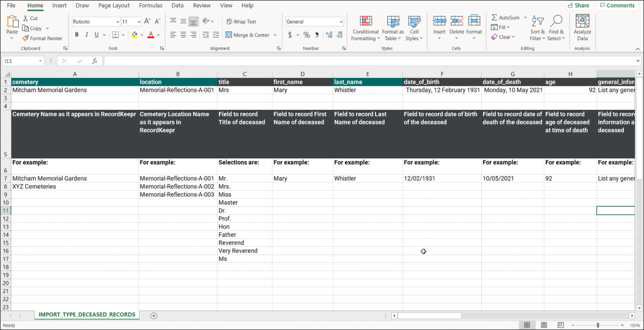Apply Percent Style formatting
This screenshot has height=330, width=644.
pos(306,35)
